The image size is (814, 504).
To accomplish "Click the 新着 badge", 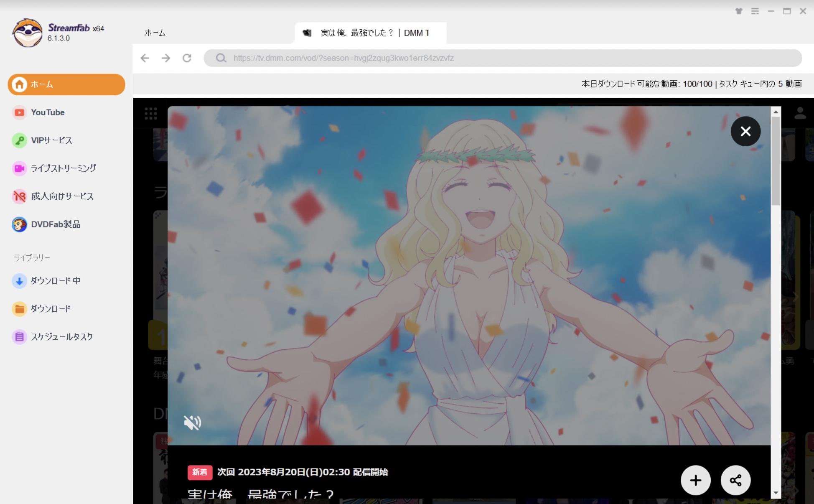I will point(200,472).
